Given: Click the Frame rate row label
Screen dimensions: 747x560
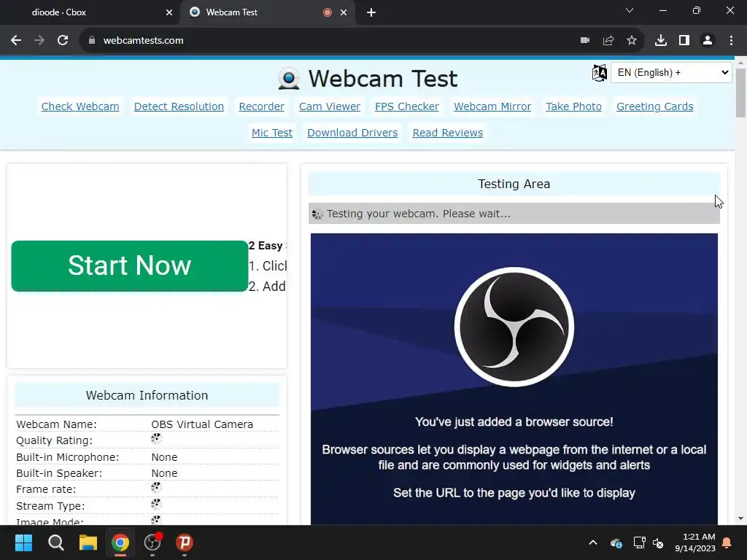Looking at the screenshot, I should [x=46, y=489].
